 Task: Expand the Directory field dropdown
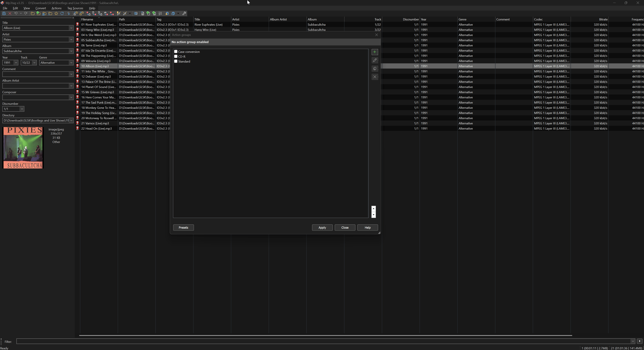(x=71, y=120)
